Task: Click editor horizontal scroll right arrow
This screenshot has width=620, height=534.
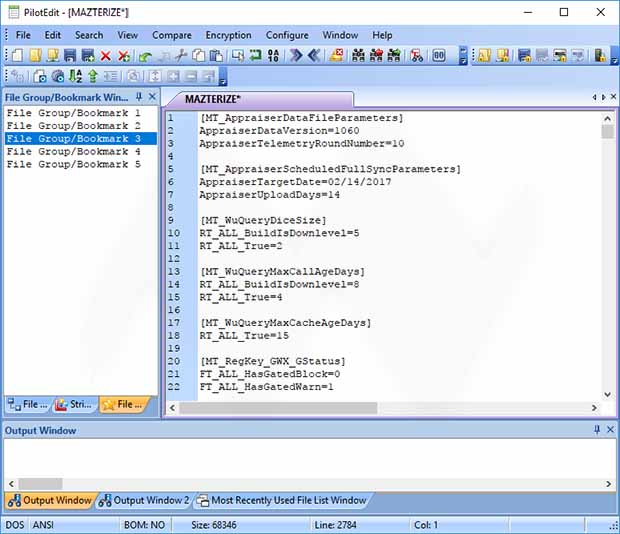Action: [x=594, y=408]
